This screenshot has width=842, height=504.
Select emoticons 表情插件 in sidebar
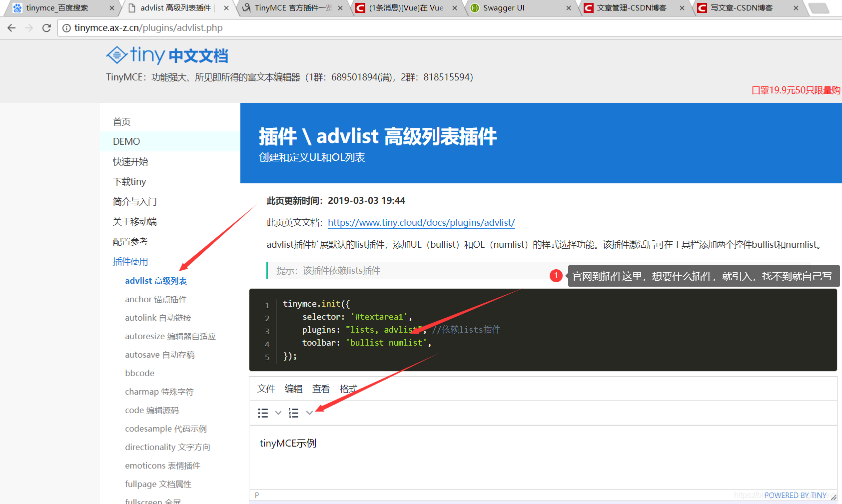(x=163, y=466)
